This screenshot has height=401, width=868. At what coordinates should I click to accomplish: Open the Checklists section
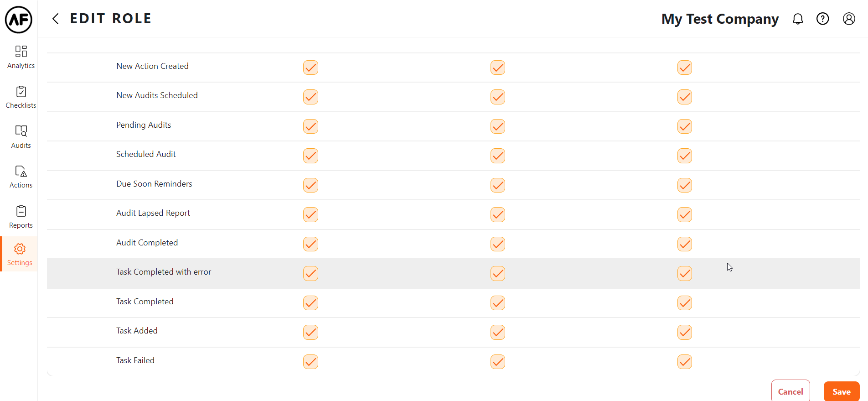click(x=21, y=97)
